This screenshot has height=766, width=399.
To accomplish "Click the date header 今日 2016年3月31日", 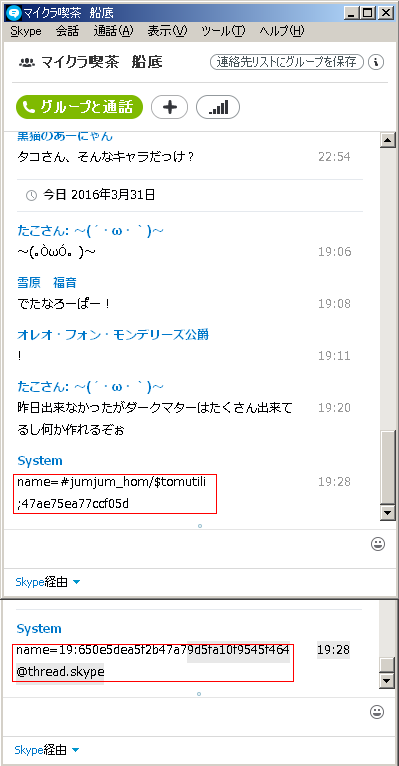I will (x=99, y=195).
